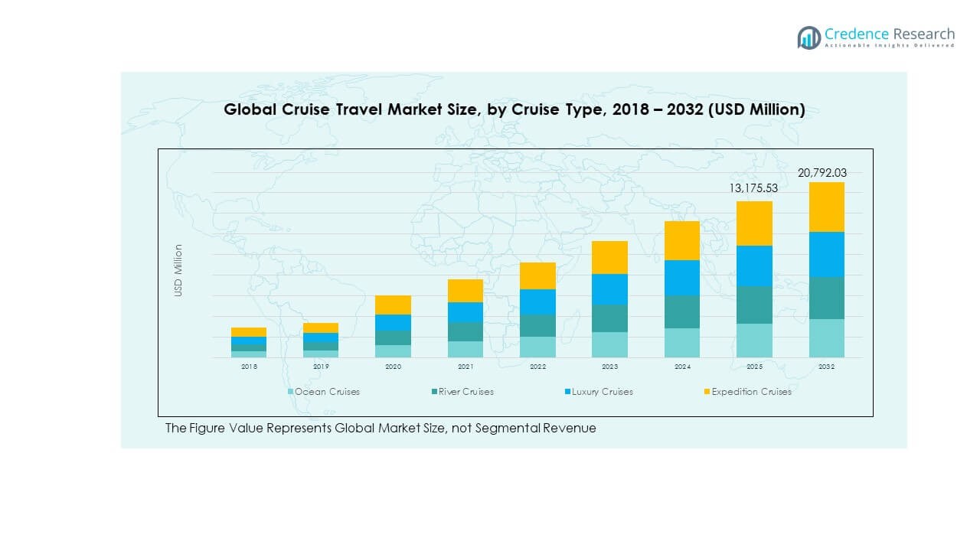Screen dimensions: 980x551
Task: Select the Expedition Cruises legend label
Action: pyautogui.click(x=751, y=392)
